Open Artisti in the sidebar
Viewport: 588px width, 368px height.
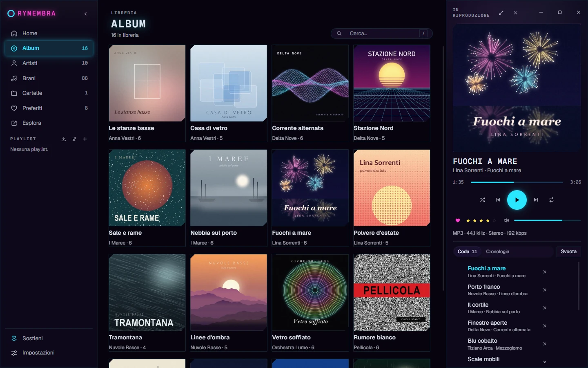click(49, 63)
